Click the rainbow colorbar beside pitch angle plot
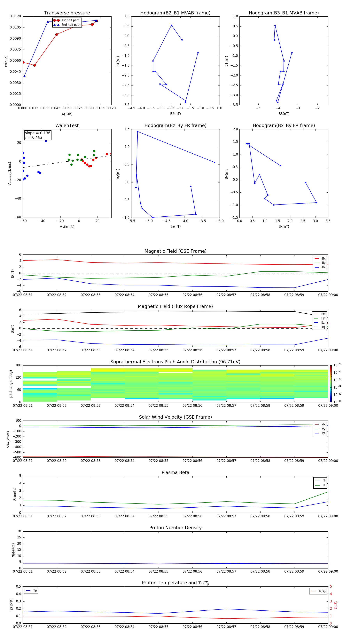The image size is (351, 644). pyautogui.click(x=331, y=384)
